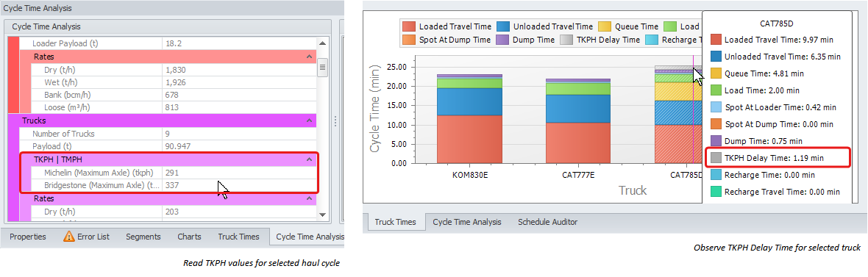Toggle Unloaded Travel Time legend swatch
868x277 pixels.
(x=502, y=26)
